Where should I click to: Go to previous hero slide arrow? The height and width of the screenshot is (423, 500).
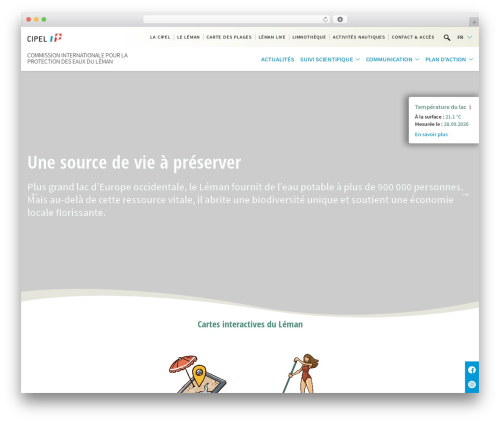pyautogui.click(x=34, y=194)
